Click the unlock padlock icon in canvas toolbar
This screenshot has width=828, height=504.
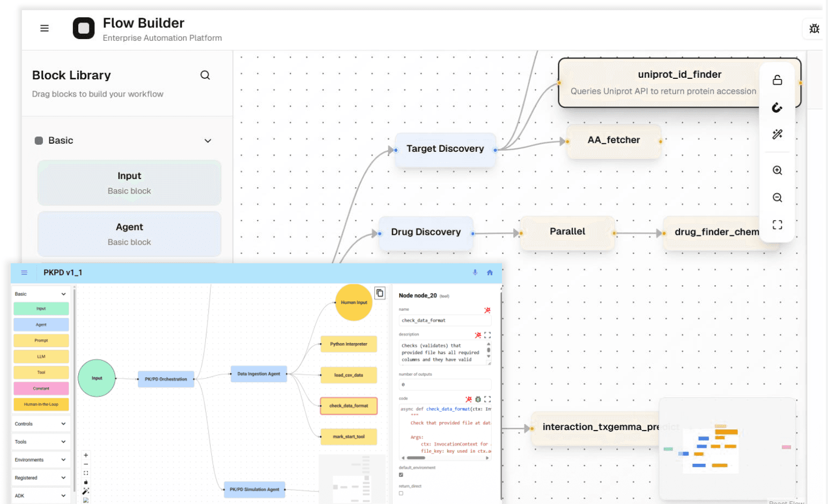777,80
